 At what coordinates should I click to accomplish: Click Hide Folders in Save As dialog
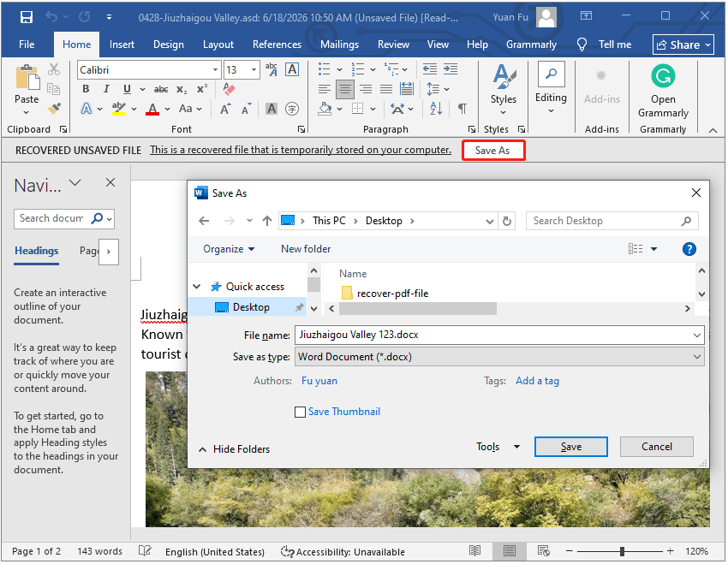(235, 449)
